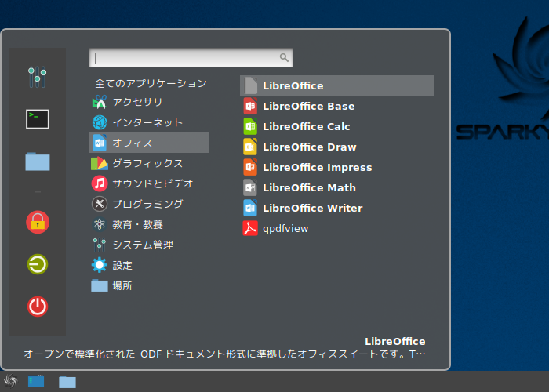549x392 pixels.
Task: Click the green LibreOffice Calc icon
Action: click(250, 126)
